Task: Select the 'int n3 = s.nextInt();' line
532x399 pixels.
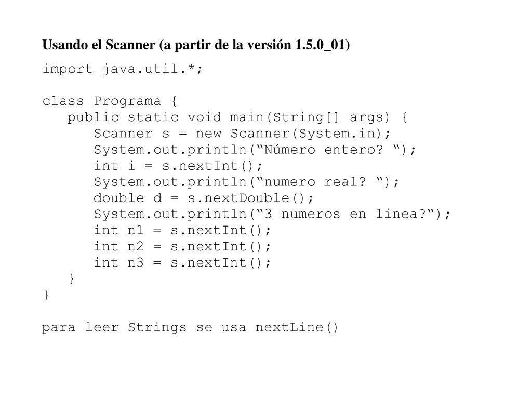Action: (182, 263)
